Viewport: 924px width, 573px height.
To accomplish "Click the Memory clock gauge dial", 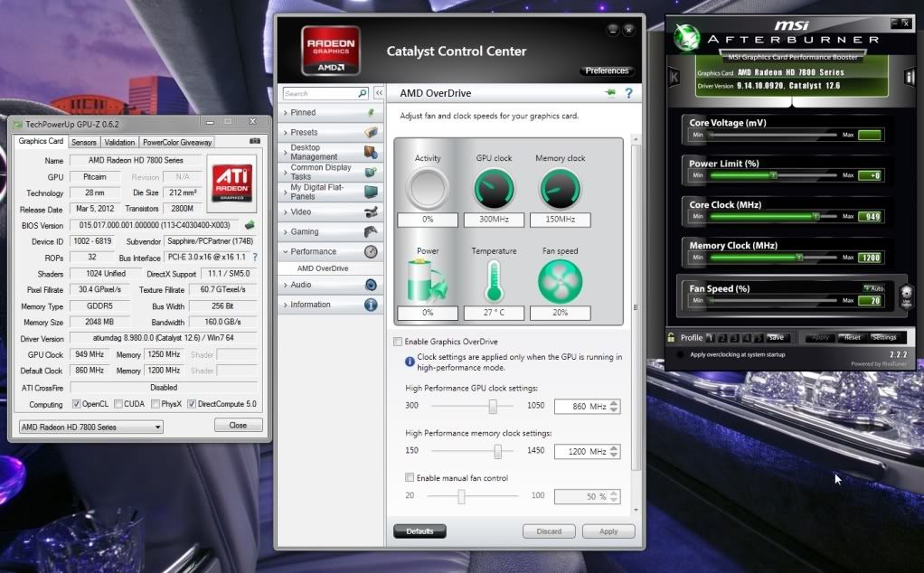I will (x=560, y=189).
